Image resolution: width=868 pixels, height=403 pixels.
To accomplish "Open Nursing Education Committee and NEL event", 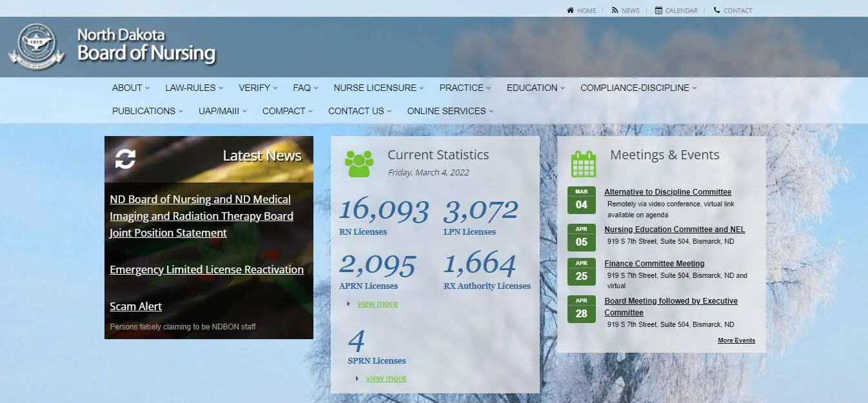I will (675, 230).
